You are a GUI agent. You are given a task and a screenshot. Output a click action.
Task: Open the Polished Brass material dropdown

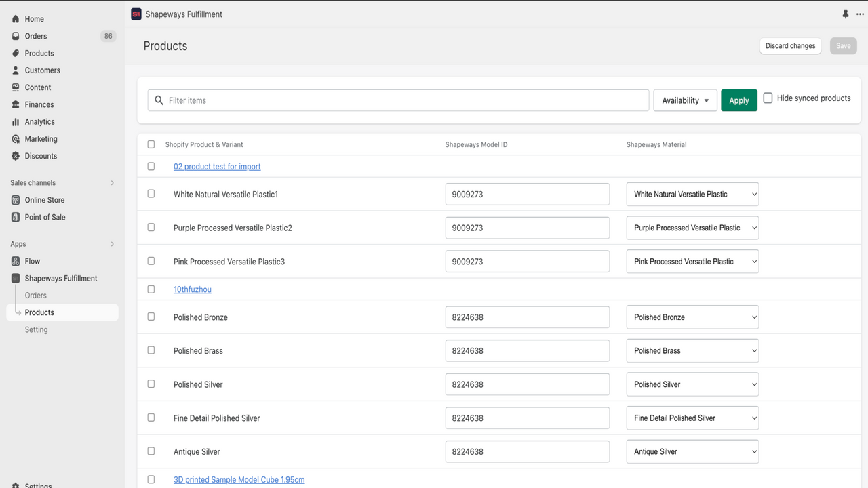click(x=692, y=350)
